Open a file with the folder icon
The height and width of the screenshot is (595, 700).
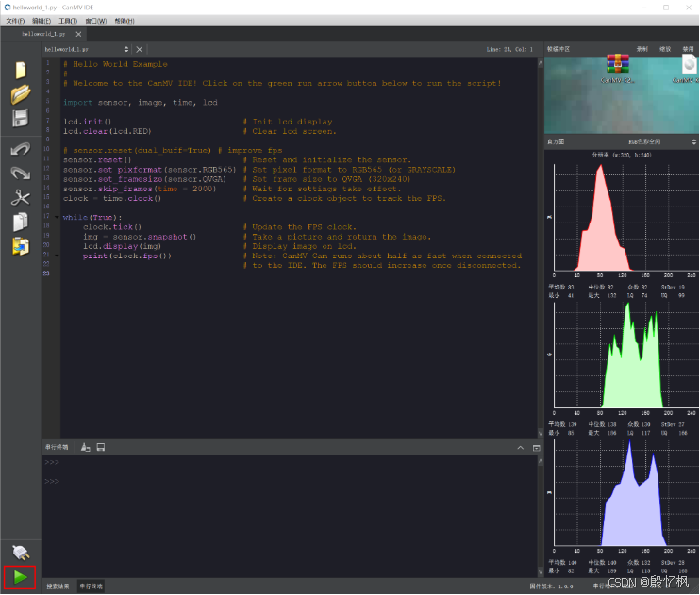(x=21, y=94)
